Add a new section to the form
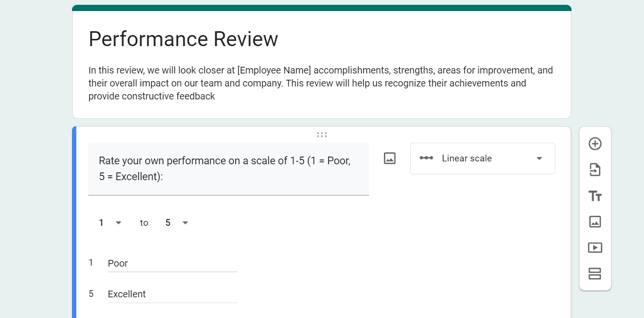The height and width of the screenshot is (318, 644). (x=595, y=274)
